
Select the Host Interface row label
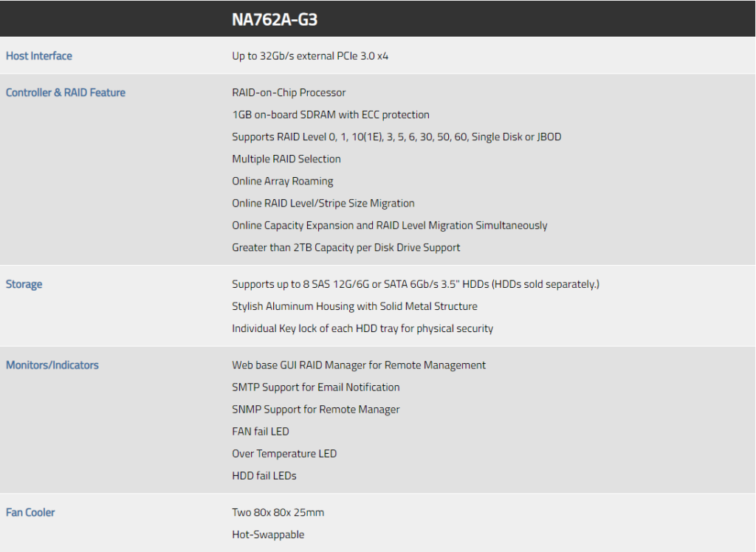pos(39,56)
